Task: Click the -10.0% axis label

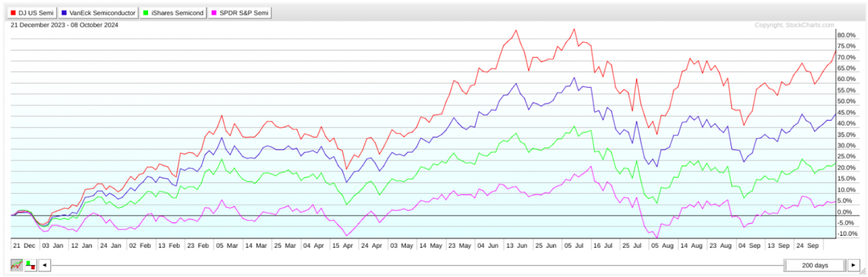Action: click(848, 234)
